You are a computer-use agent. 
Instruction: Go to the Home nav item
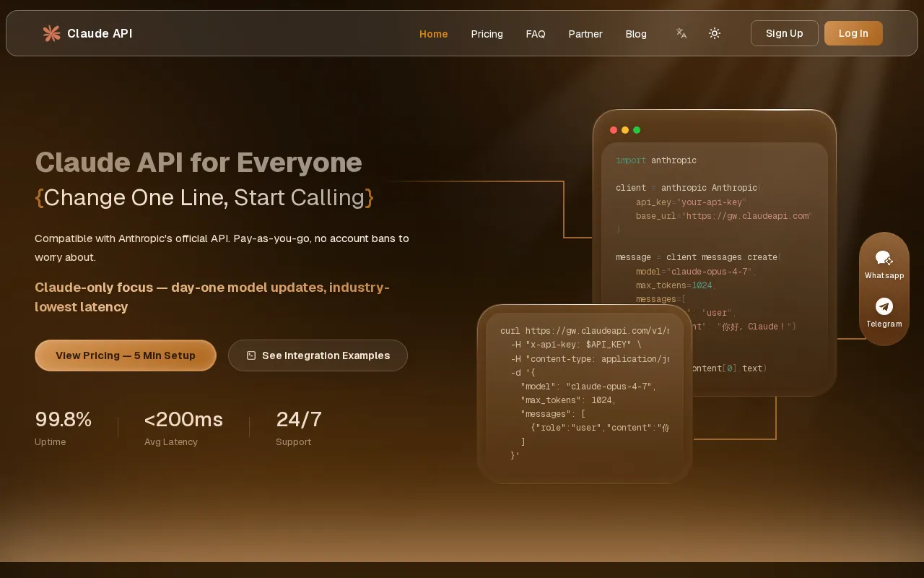(x=434, y=34)
